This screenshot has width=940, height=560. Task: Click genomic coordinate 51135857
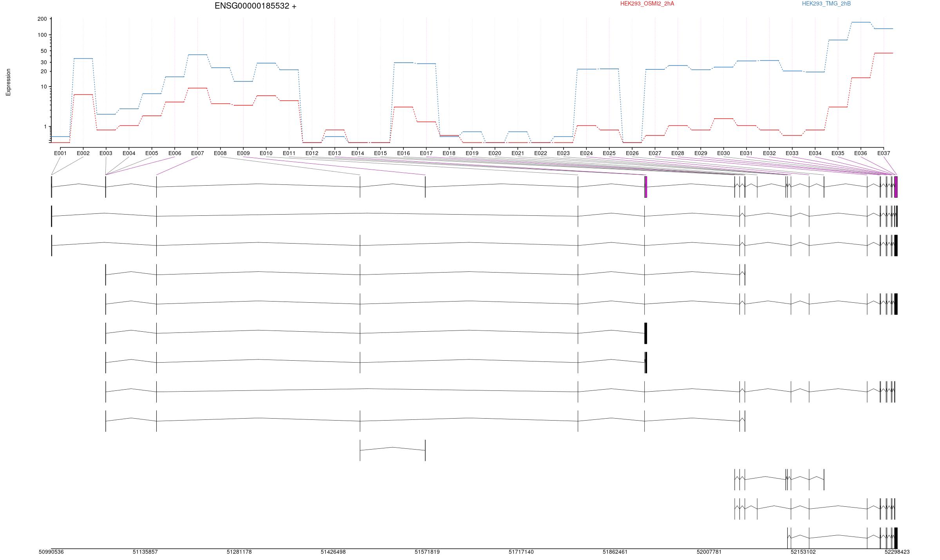coord(145,552)
